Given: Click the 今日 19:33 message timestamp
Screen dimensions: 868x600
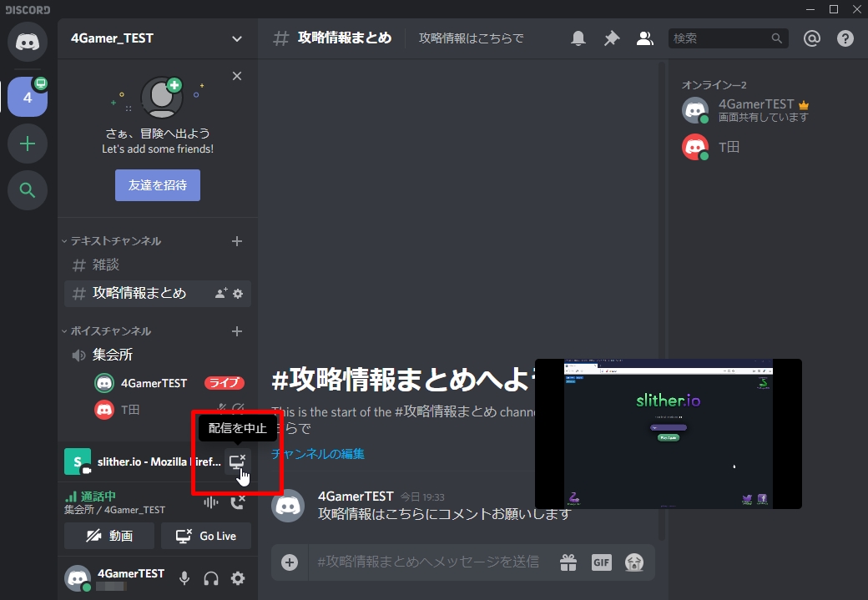Looking at the screenshot, I should [422, 497].
